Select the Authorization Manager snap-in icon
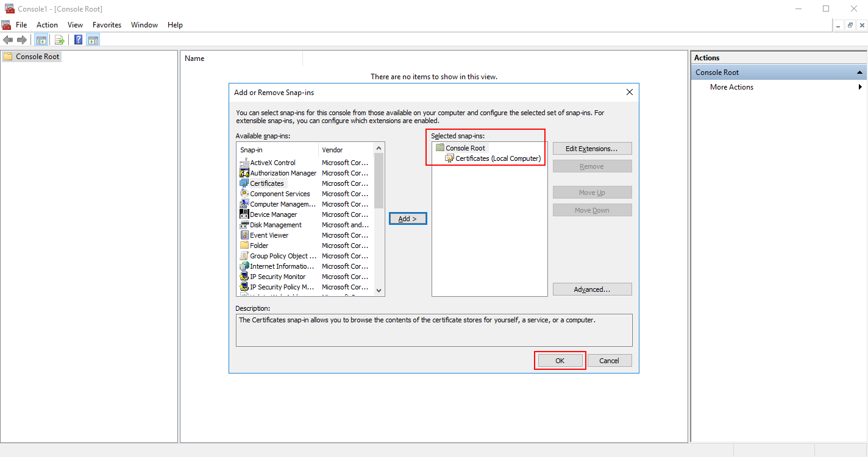This screenshot has width=868, height=457. pyautogui.click(x=245, y=172)
